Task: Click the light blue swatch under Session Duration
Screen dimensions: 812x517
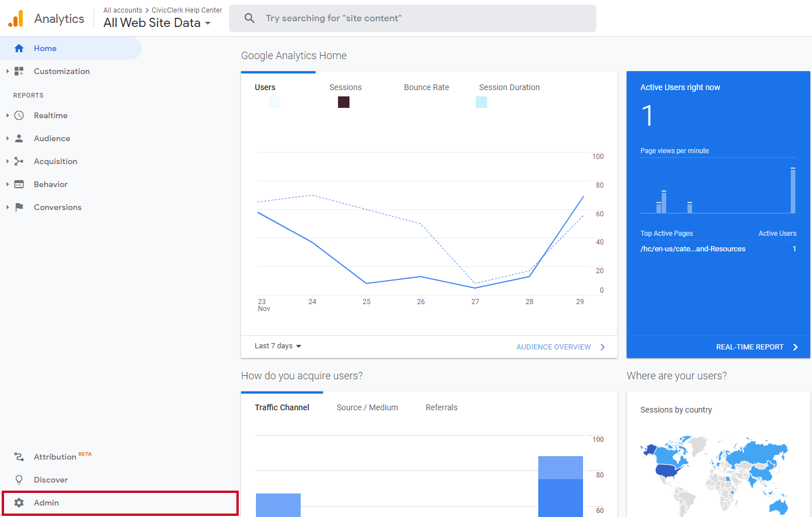Action: (481, 102)
